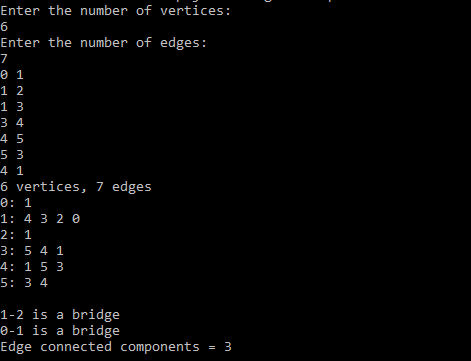Click the edge input line "1 2"
Screen dimensions: 471x361
pos(12,91)
